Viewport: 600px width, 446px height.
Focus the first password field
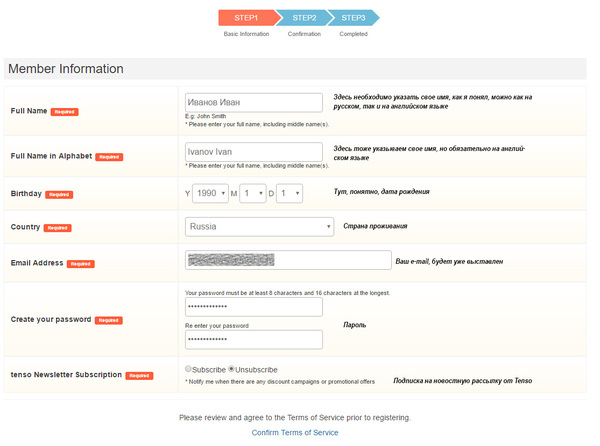(x=254, y=306)
